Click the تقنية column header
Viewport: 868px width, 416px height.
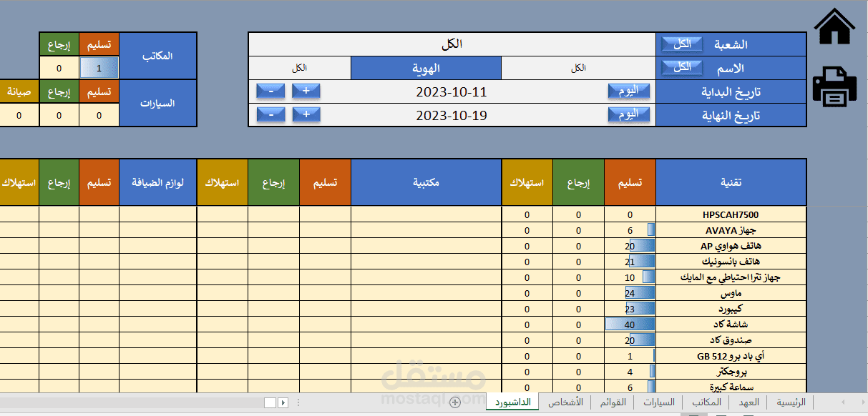tap(731, 182)
